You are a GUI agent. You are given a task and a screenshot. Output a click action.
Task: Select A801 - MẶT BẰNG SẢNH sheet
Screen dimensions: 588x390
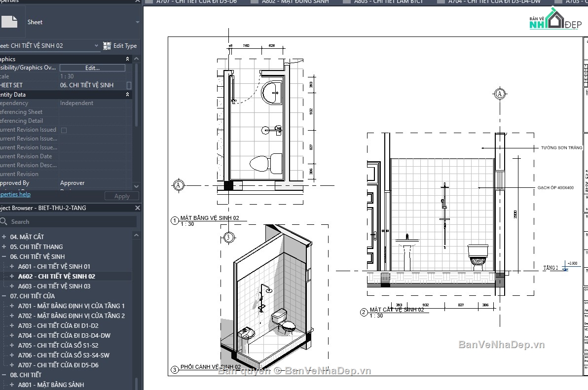(51, 385)
